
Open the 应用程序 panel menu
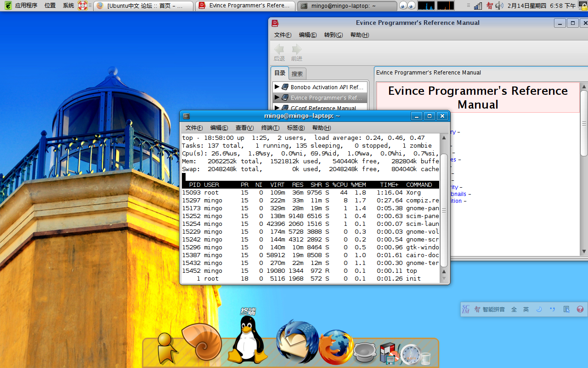point(26,6)
